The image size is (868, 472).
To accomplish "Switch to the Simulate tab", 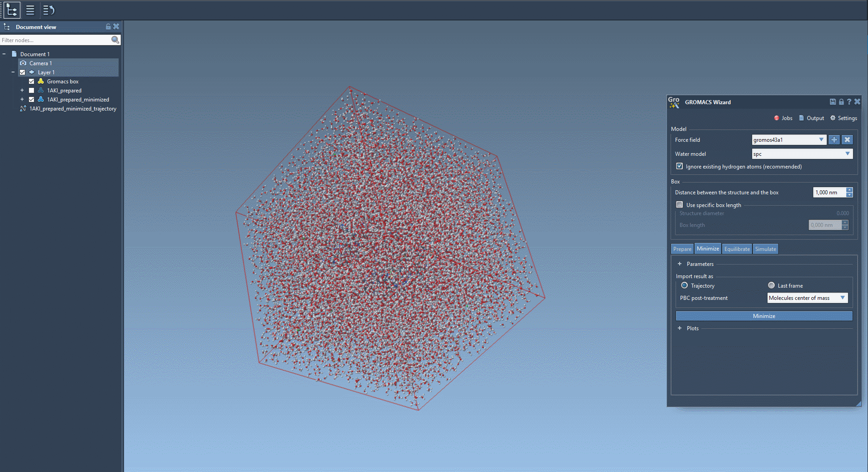I will 765,249.
